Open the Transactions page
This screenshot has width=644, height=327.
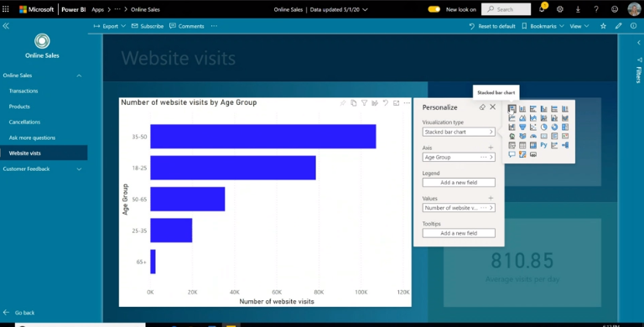(x=23, y=91)
